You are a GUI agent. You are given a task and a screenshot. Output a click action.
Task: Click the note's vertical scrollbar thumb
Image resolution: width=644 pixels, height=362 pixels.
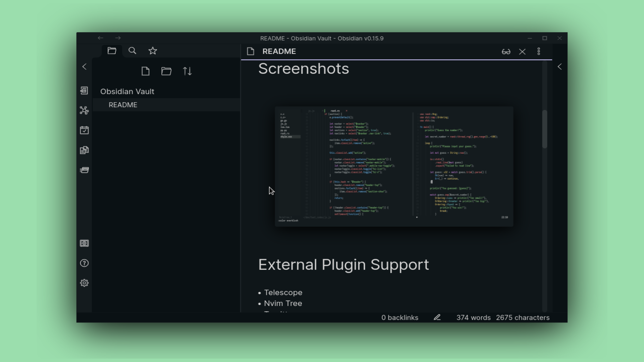click(x=544, y=129)
